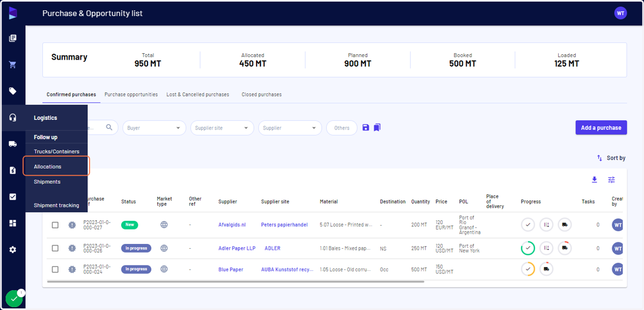Open the Buyer filter dropdown
This screenshot has width=644, height=310.
(x=154, y=128)
